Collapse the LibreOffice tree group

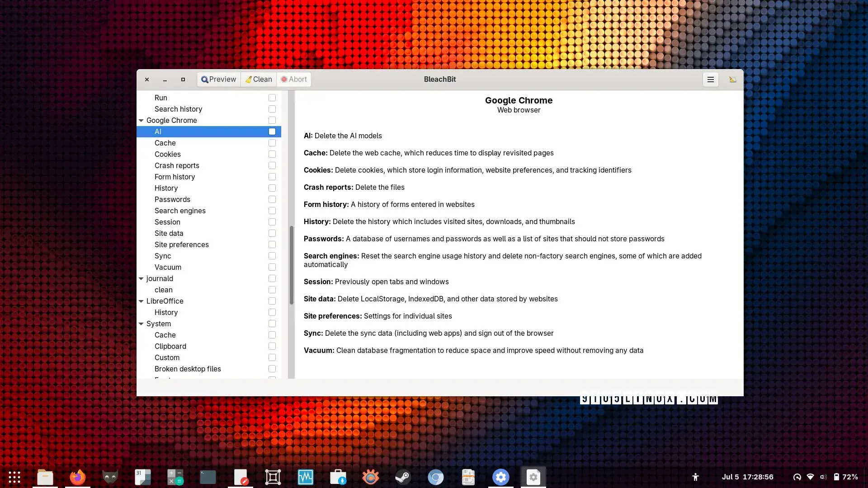pos(141,301)
